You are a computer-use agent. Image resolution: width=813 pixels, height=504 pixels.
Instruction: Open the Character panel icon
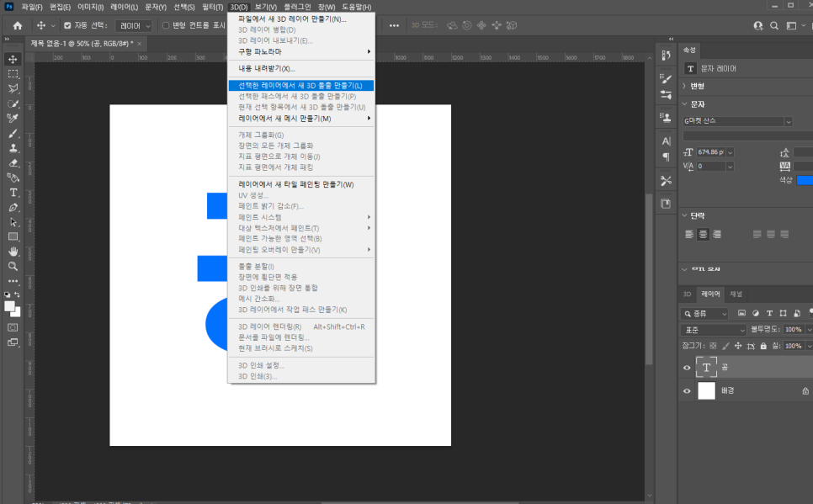[666, 141]
